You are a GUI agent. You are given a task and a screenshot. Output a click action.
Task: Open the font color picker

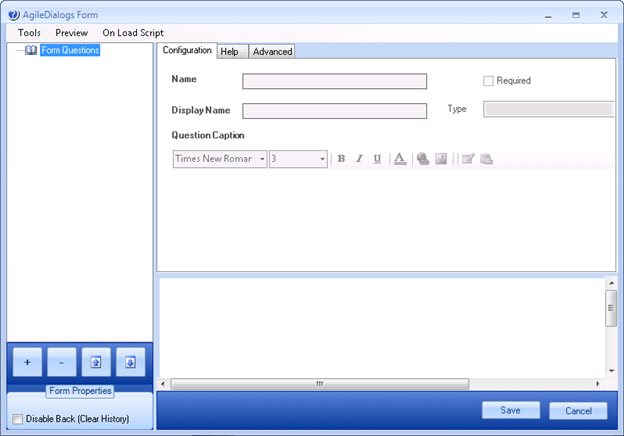[399, 159]
